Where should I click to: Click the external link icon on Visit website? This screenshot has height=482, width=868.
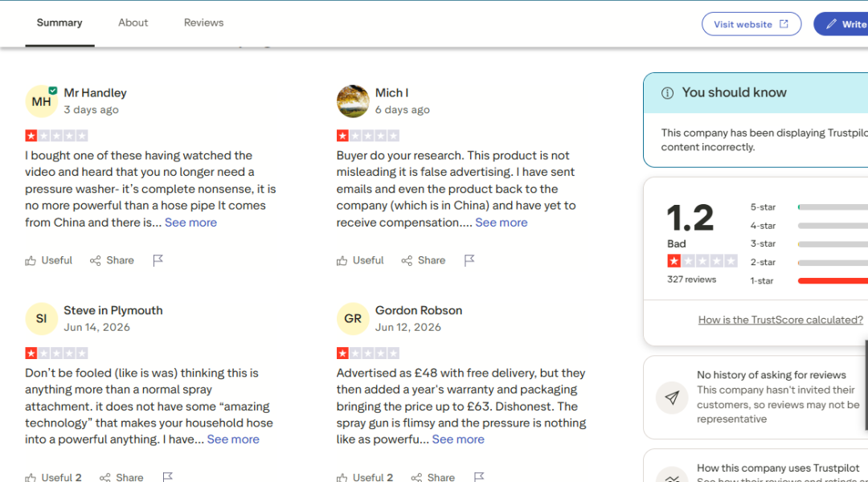(784, 24)
